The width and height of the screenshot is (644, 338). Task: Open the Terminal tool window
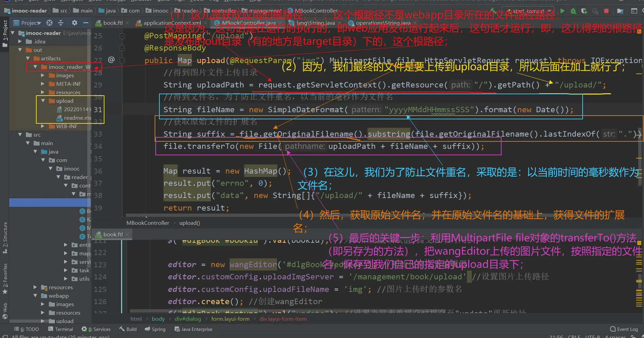click(61, 329)
